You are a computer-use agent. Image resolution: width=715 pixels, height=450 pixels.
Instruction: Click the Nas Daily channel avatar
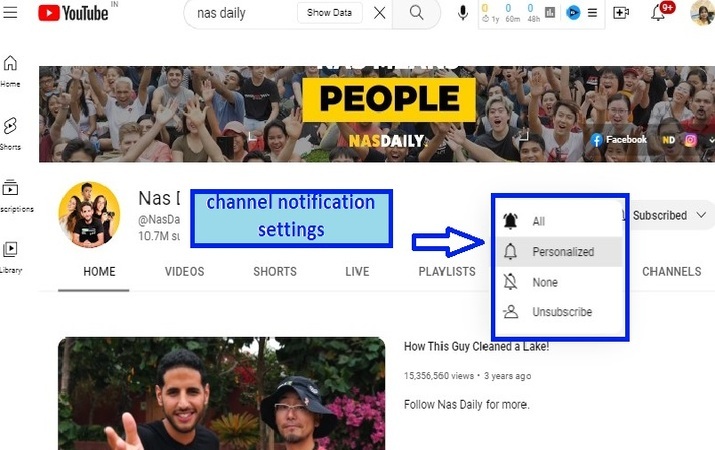[89, 214]
